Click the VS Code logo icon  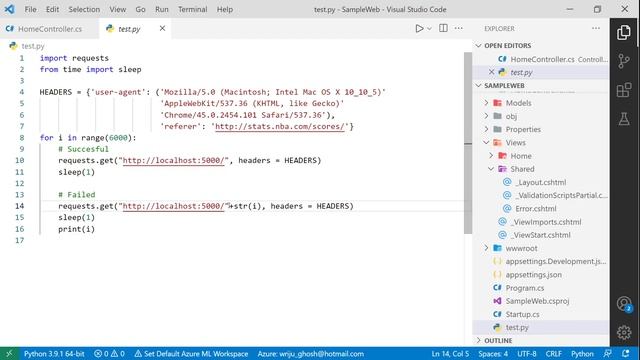(9, 9)
